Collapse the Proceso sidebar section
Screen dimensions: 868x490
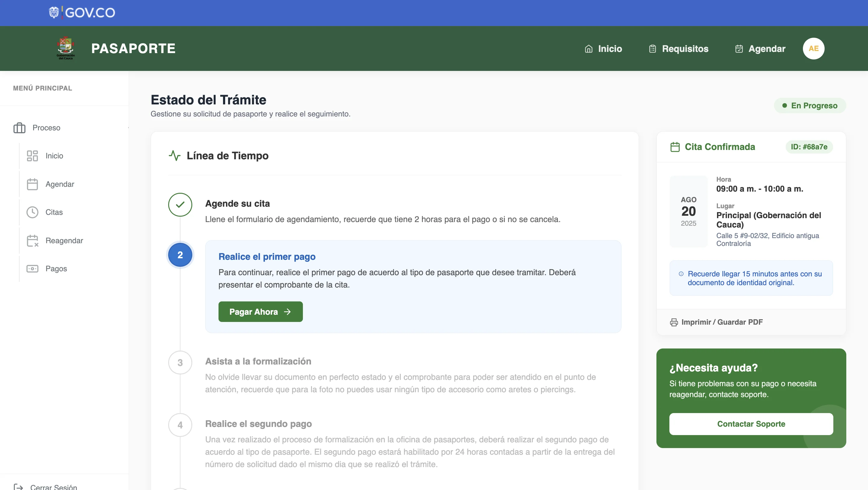click(127, 128)
